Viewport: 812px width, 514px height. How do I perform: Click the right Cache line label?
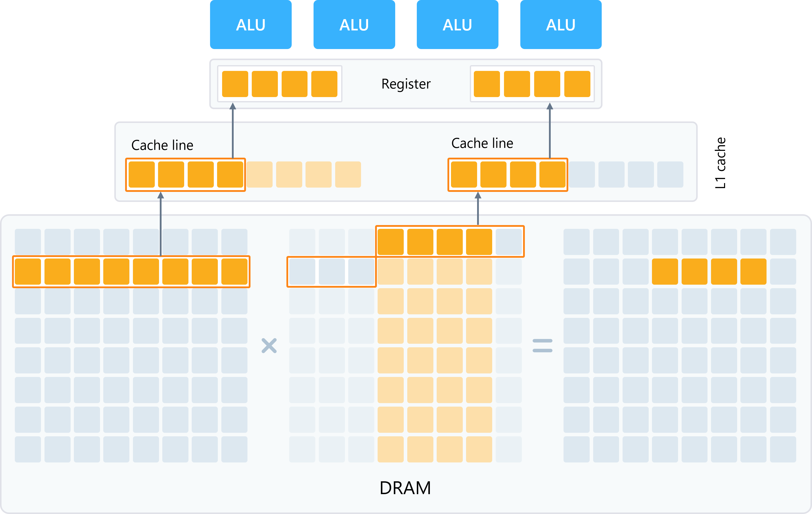[482, 143]
